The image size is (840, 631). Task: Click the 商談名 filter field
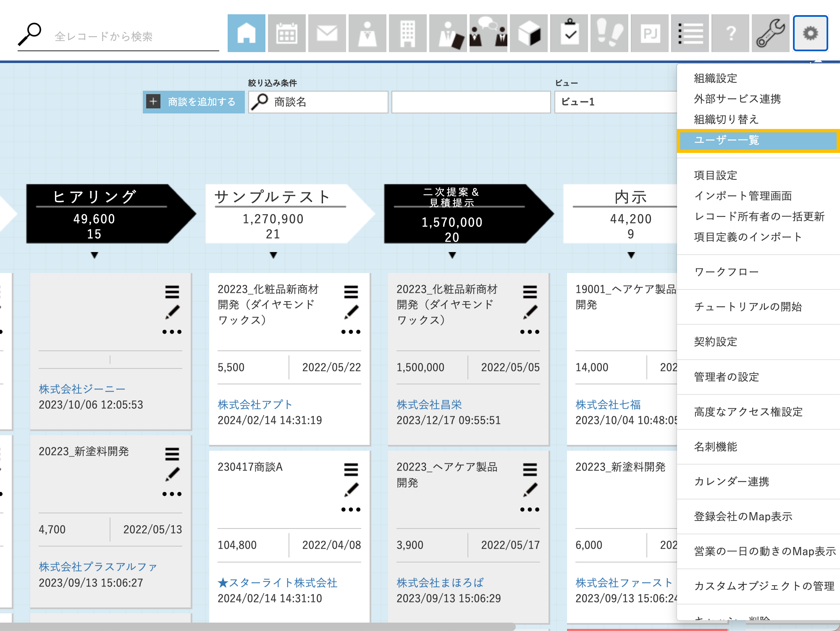(318, 102)
